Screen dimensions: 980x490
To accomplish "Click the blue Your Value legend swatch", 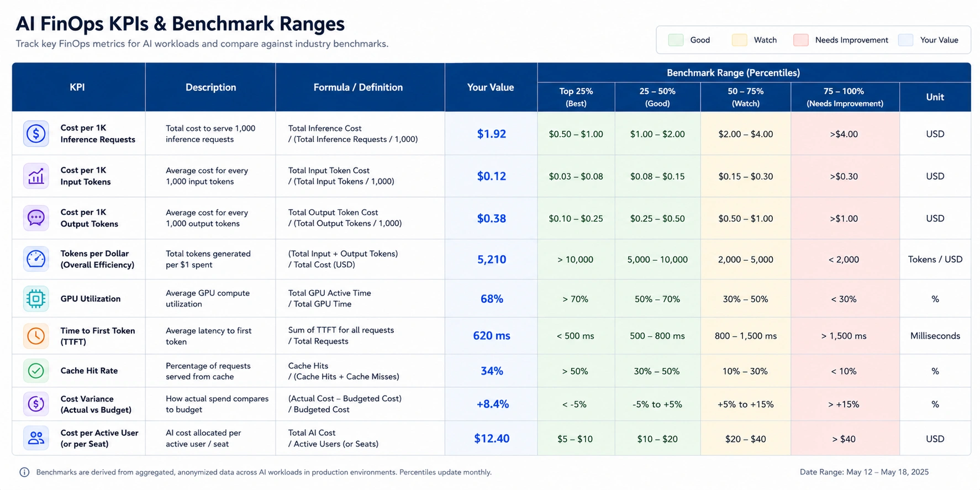I will pos(905,40).
